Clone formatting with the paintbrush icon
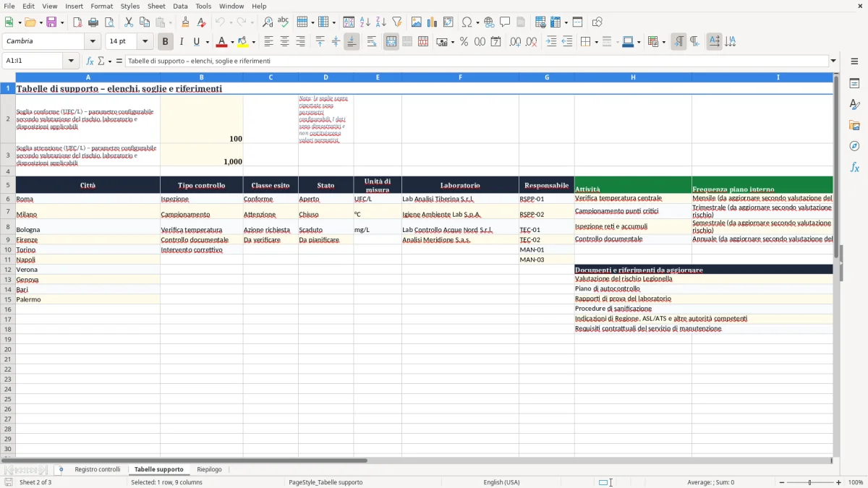This screenshot has width=868, height=488. [x=186, y=22]
